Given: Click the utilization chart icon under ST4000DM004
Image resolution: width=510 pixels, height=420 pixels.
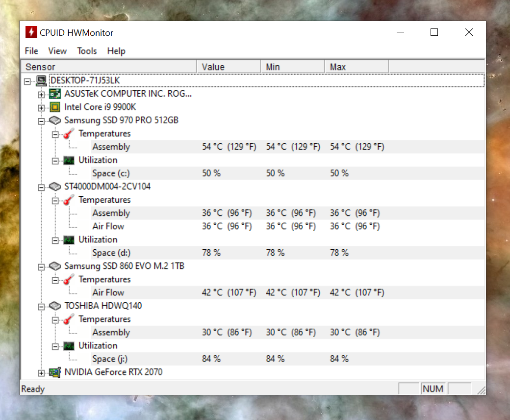Looking at the screenshot, I should click(x=69, y=240).
